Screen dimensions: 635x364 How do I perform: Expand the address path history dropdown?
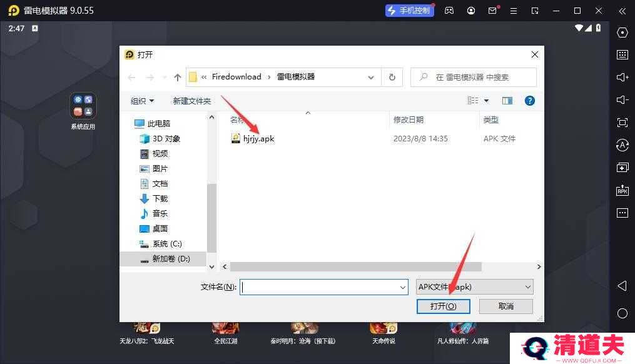[x=371, y=77]
